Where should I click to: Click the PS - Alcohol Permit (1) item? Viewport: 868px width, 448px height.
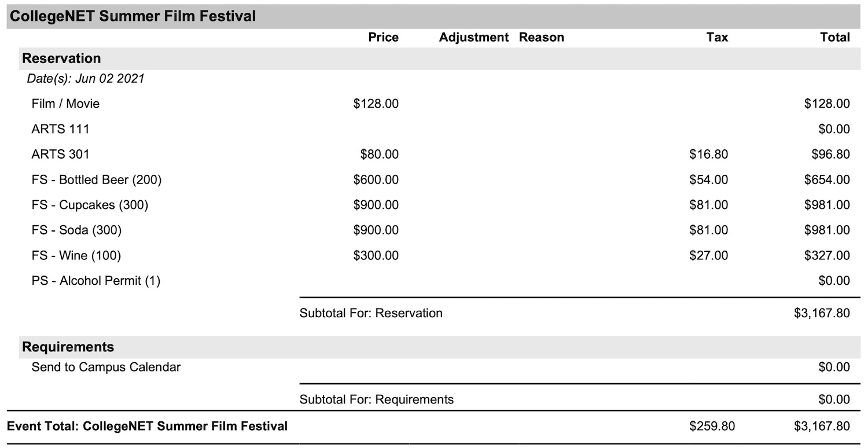point(96,281)
